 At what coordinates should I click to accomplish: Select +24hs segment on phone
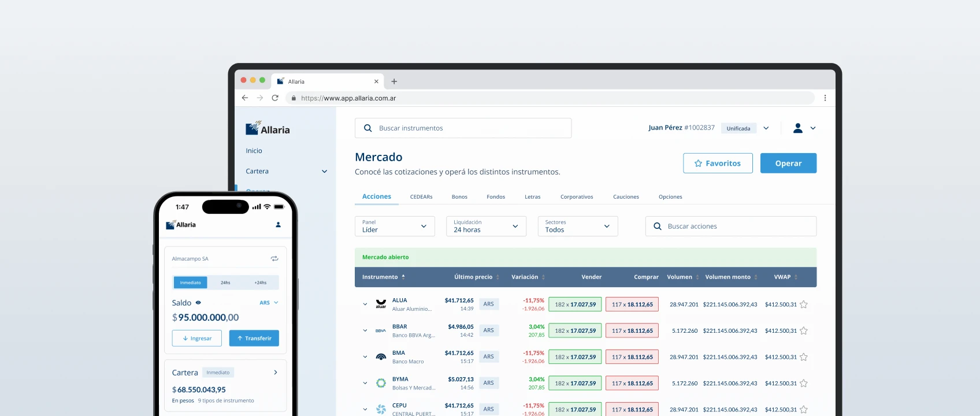pos(261,283)
